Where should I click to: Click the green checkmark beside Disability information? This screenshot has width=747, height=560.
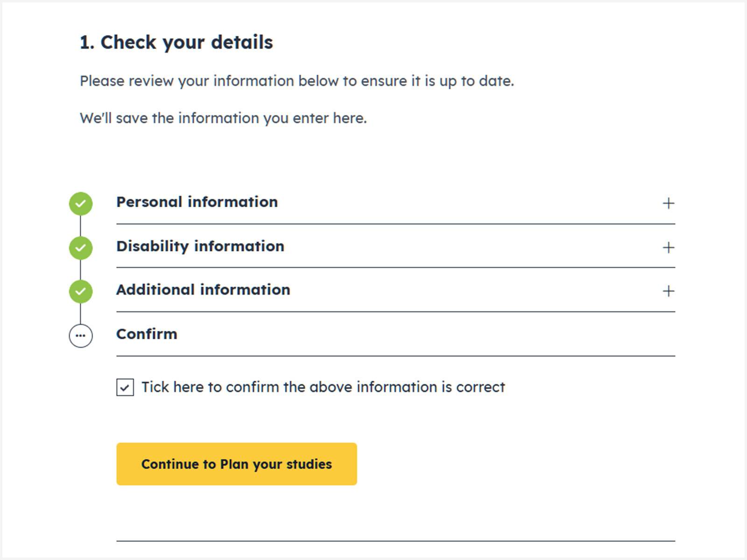tap(81, 247)
